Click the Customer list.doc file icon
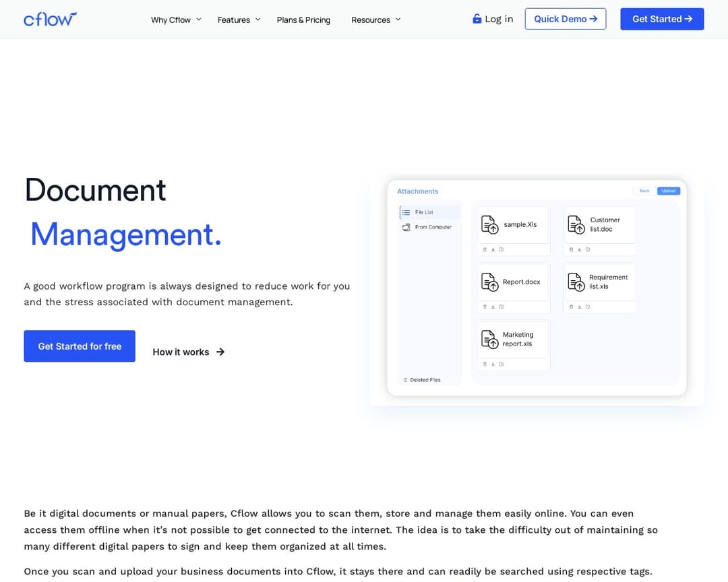This screenshot has height=582, width=728. point(576,224)
